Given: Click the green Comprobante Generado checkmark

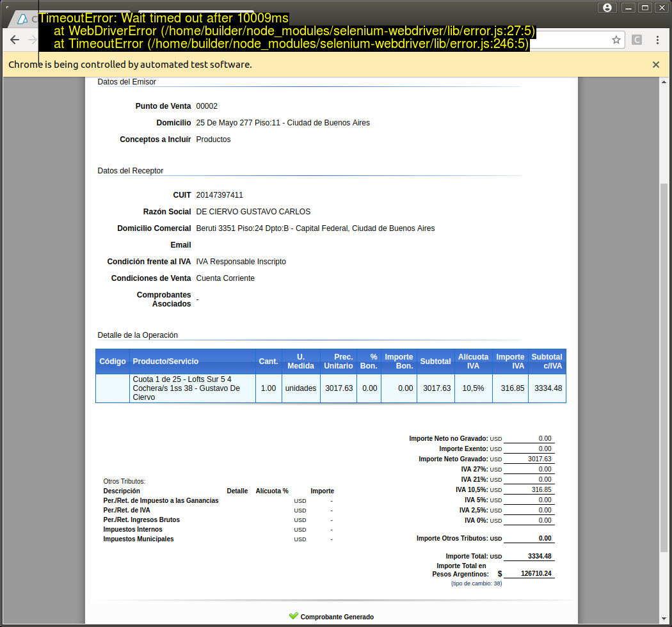Looking at the screenshot, I should tap(294, 616).
